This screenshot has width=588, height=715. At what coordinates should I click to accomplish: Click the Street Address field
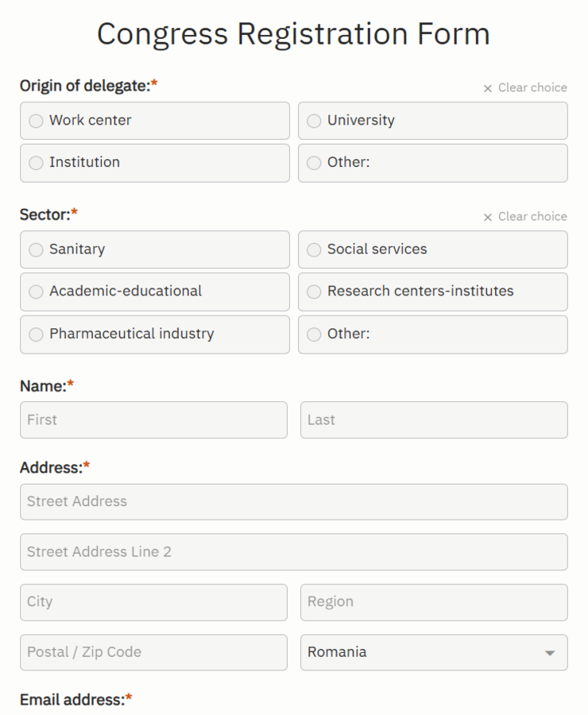(293, 501)
